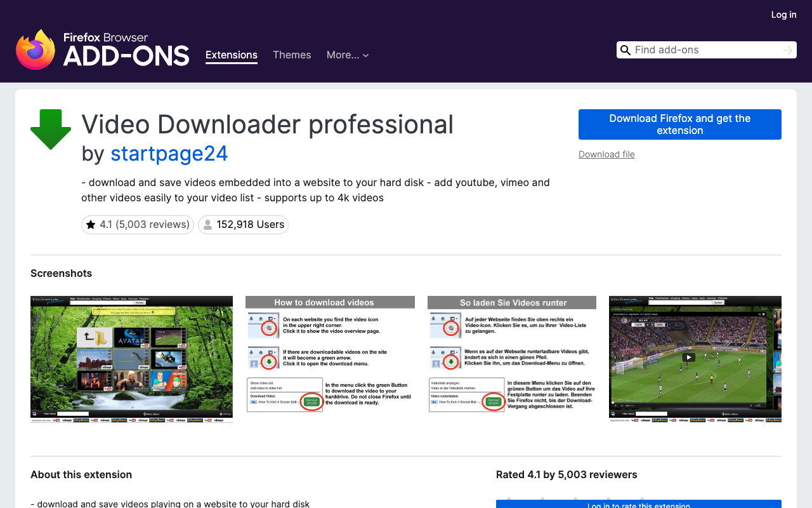Switch to the Extensions tab
Screen dimensions: 812x508
point(231,55)
